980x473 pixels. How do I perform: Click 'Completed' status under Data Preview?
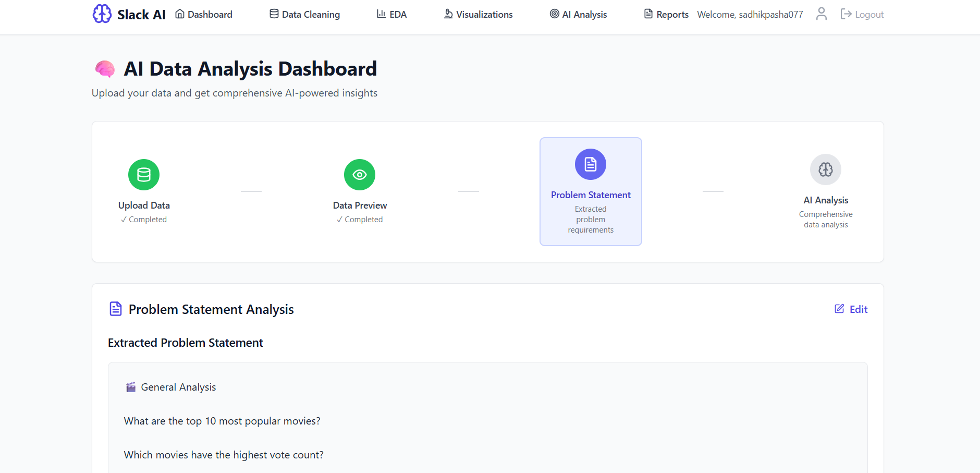(360, 220)
